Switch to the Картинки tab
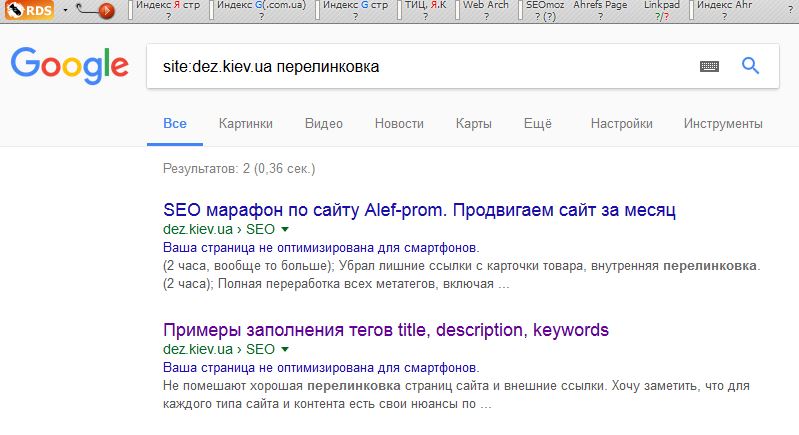Screen dimensions: 799x435 pos(246,124)
